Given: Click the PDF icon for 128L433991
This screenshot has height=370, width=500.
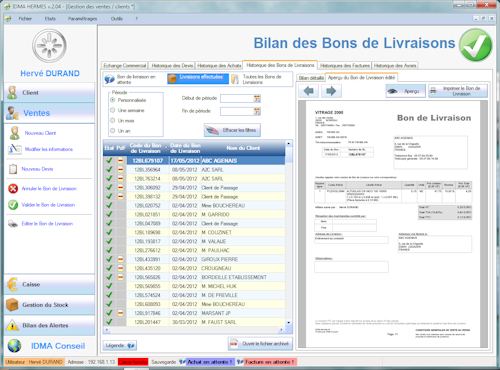Looking at the screenshot, I should coord(120,259).
